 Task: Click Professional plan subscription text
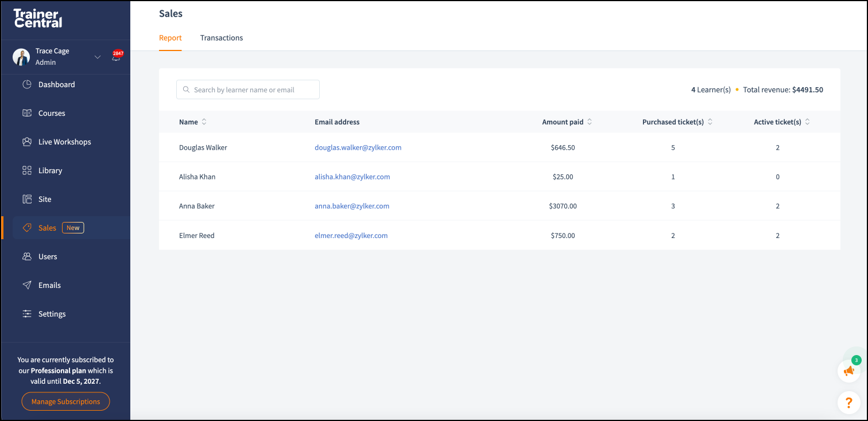click(x=59, y=371)
